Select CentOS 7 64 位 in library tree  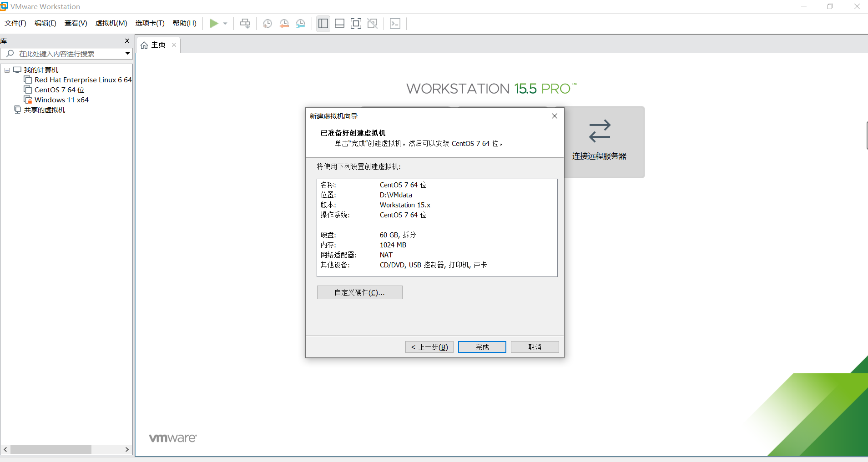pos(59,90)
